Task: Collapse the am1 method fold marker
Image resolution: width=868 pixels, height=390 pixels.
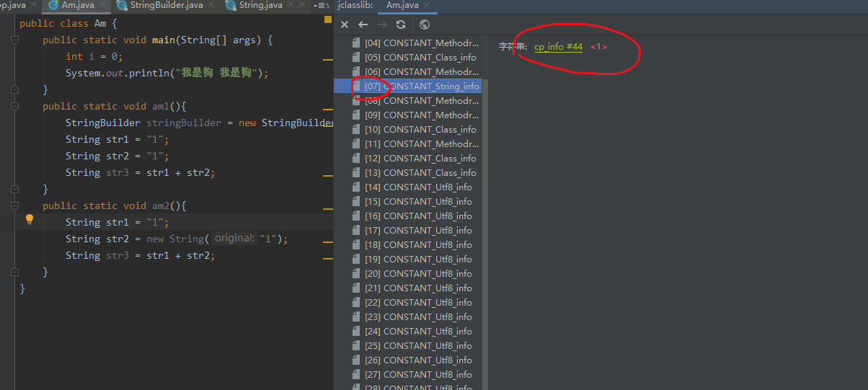Action: [14, 106]
